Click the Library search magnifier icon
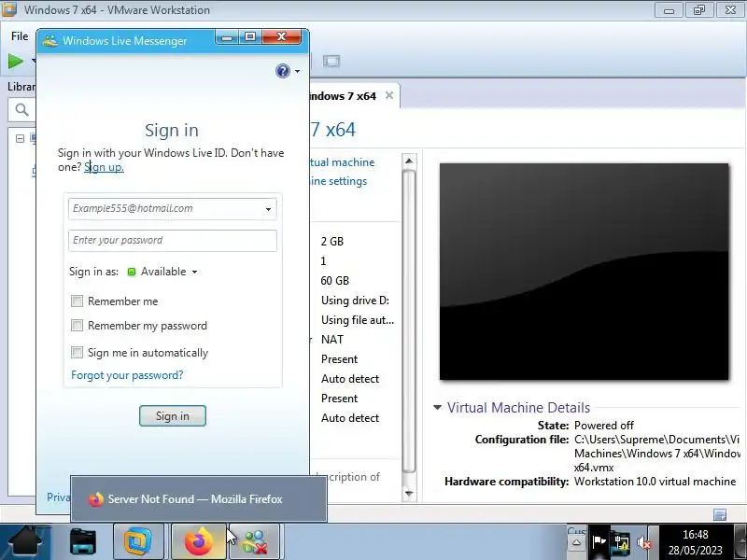Image resolution: width=747 pixels, height=560 pixels. tap(21, 110)
